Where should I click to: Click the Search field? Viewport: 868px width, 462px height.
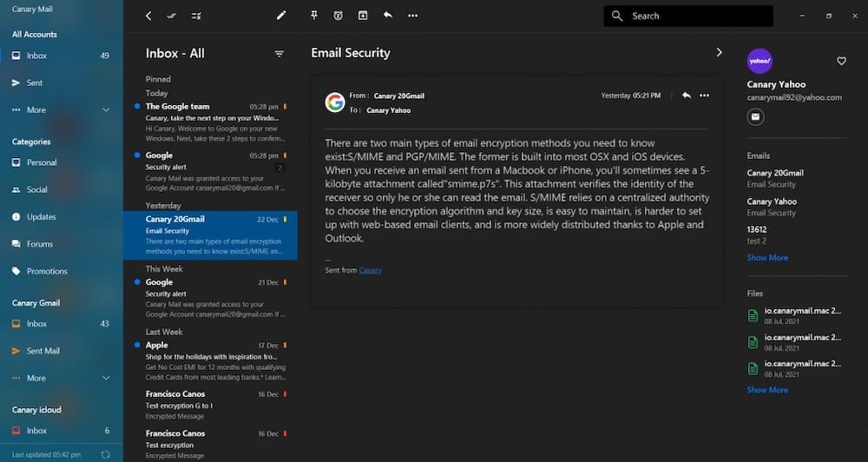[688, 16]
